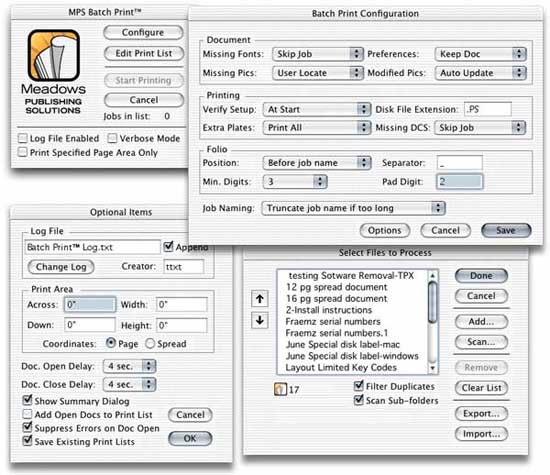The height and width of the screenshot is (475, 550).
Task: Click the document count icon beside 17
Action: 280,389
